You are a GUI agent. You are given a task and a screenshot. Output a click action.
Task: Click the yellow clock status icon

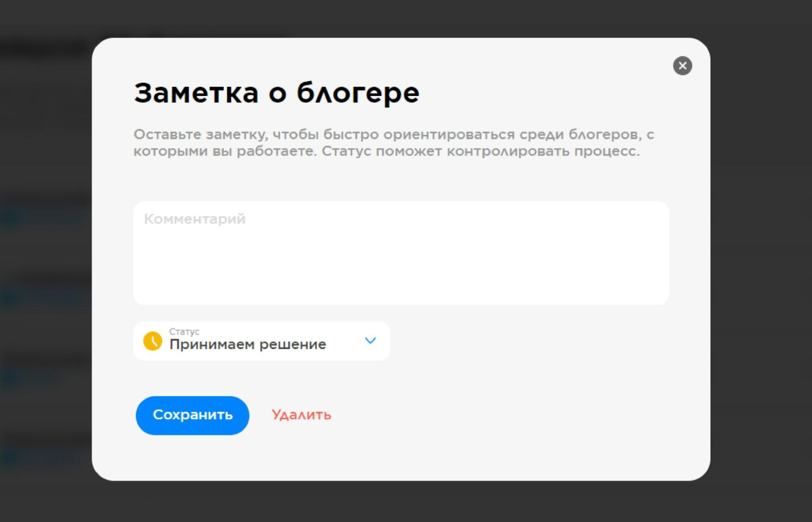(153, 341)
